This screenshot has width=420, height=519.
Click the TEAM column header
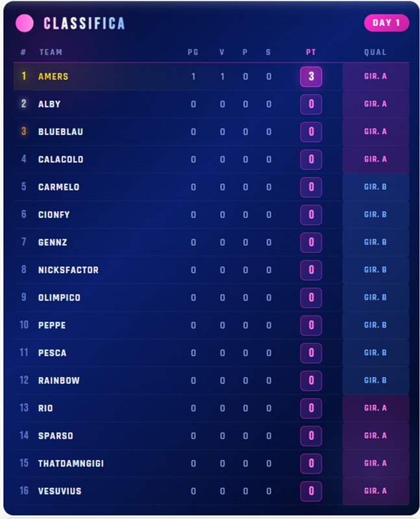tap(51, 53)
